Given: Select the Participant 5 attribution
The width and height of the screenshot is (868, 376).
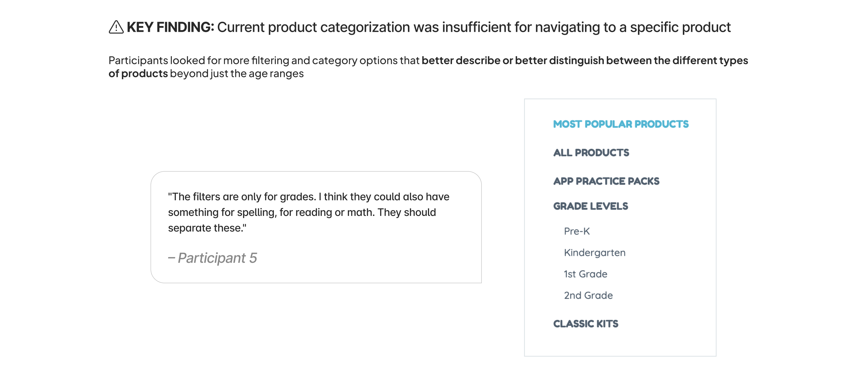Looking at the screenshot, I should tap(213, 258).
